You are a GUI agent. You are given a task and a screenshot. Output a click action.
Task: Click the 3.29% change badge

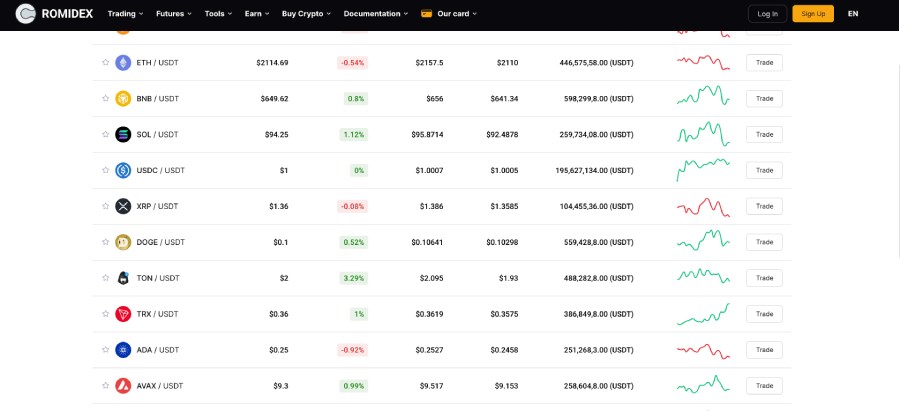354,278
